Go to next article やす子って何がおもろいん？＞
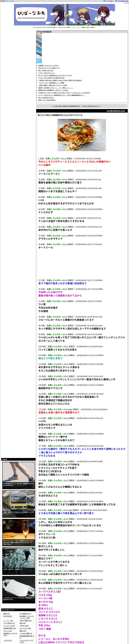 (x=91, y=106)
